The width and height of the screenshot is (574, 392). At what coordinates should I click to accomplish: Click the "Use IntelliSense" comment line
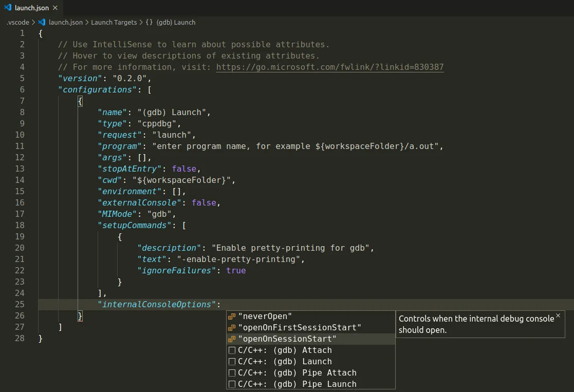tap(194, 45)
